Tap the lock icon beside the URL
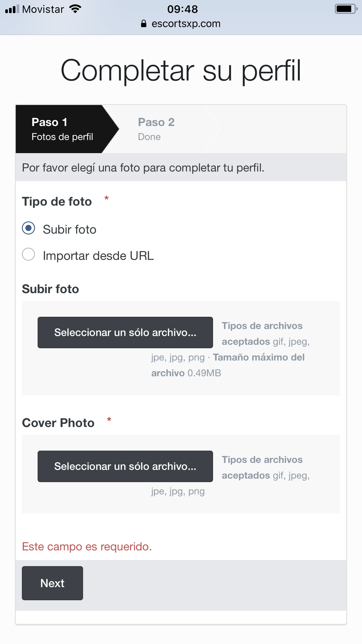The image size is (362, 644). click(x=143, y=24)
